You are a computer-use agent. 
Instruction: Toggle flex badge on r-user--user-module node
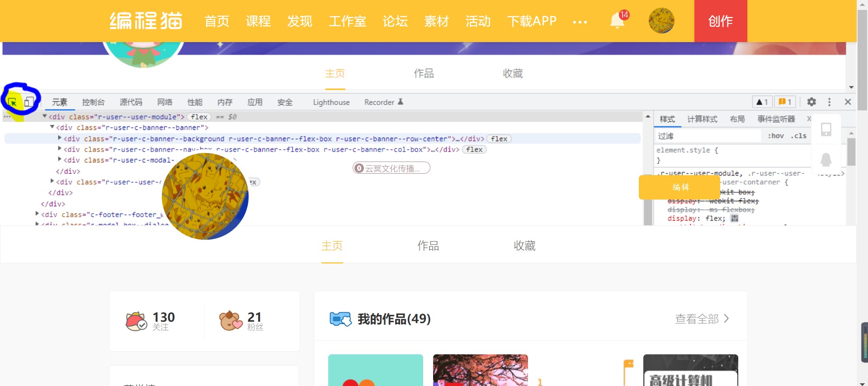(199, 117)
